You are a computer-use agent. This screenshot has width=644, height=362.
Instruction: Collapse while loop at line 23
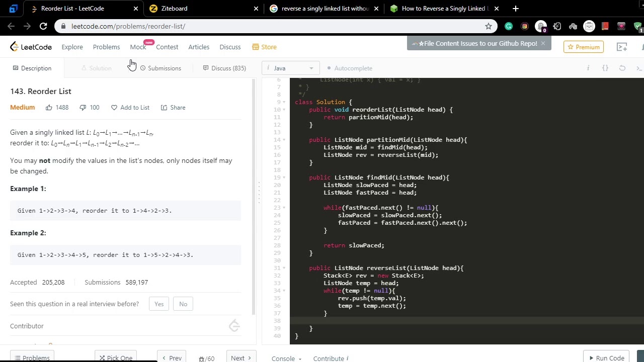pyautogui.click(x=285, y=208)
